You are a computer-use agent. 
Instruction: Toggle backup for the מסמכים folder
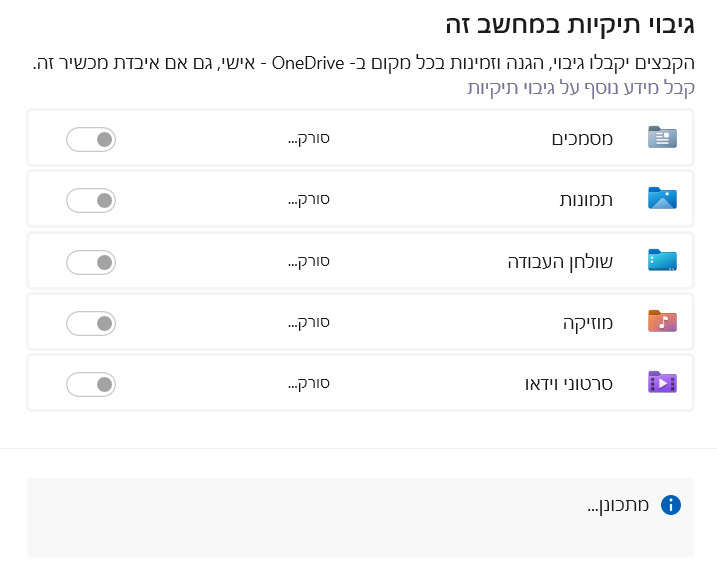click(91, 139)
